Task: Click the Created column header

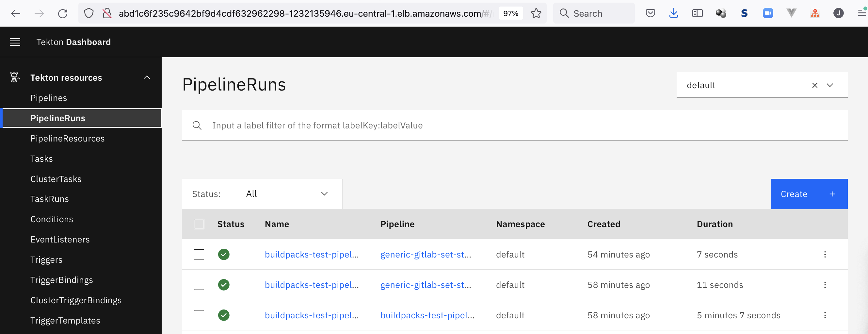Action: click(x=603, y=224)
